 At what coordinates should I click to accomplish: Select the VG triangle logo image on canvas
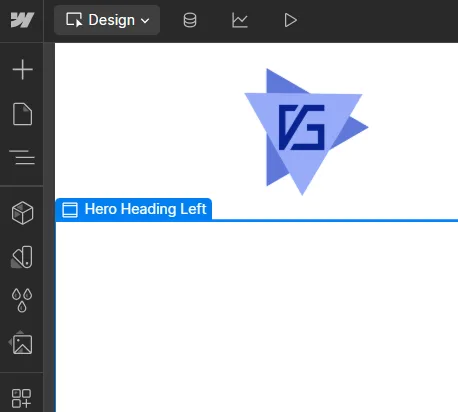click(x=306, y=132)
